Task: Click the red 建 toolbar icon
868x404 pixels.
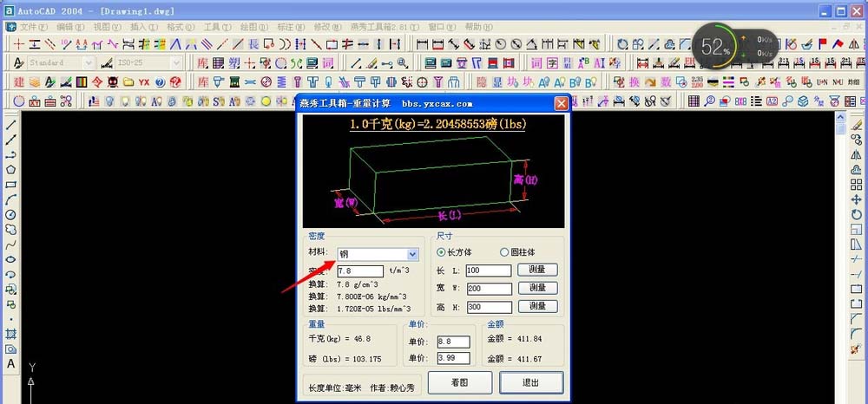Action: (19, 81)
